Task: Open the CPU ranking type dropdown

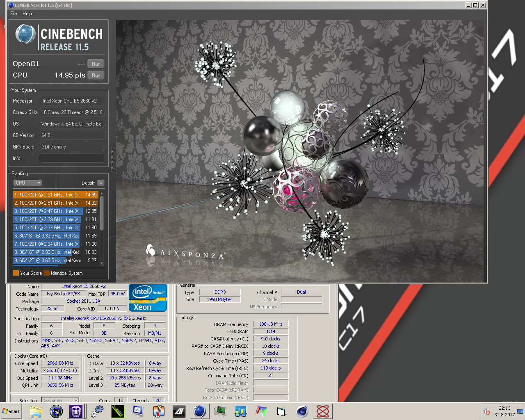Action: point(28,183)
